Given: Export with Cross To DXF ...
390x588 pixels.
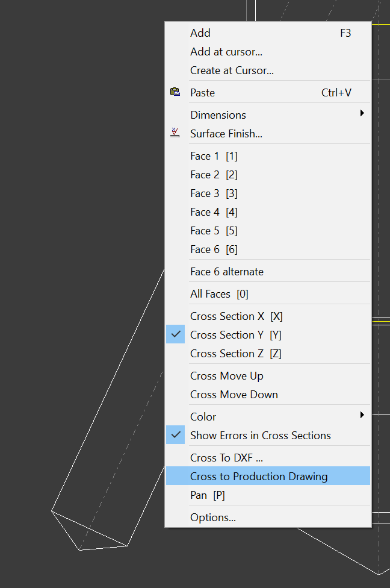Looking at the screenshot, I should click(x=268, y=458).
